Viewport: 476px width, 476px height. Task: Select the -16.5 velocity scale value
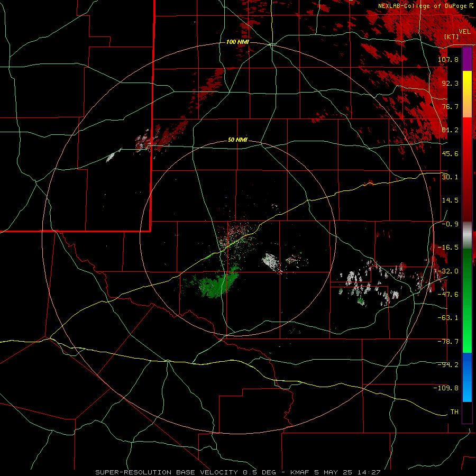point(448,247)
